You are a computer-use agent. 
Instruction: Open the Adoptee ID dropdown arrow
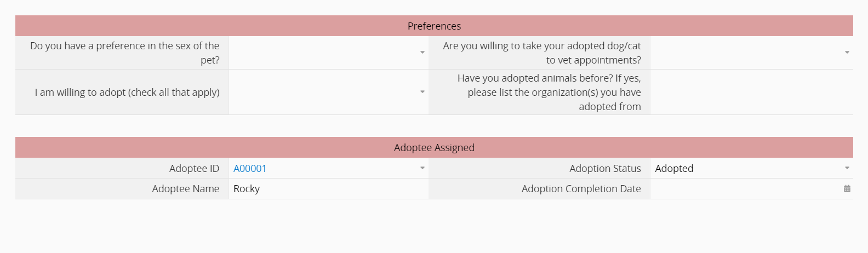422,168
